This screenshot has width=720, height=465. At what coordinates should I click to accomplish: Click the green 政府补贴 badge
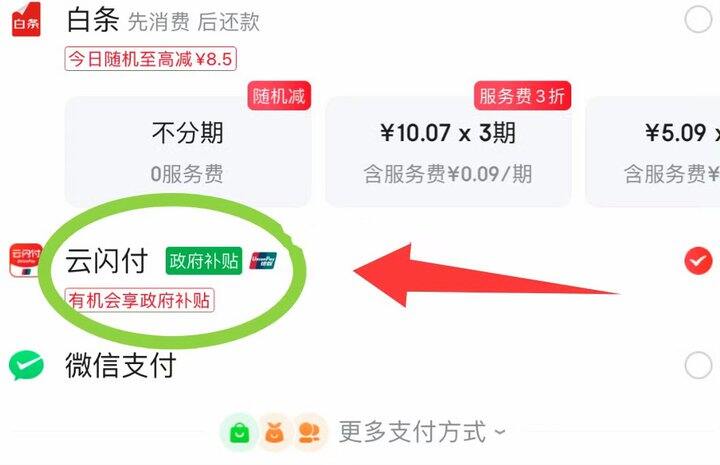coord(204,261)
